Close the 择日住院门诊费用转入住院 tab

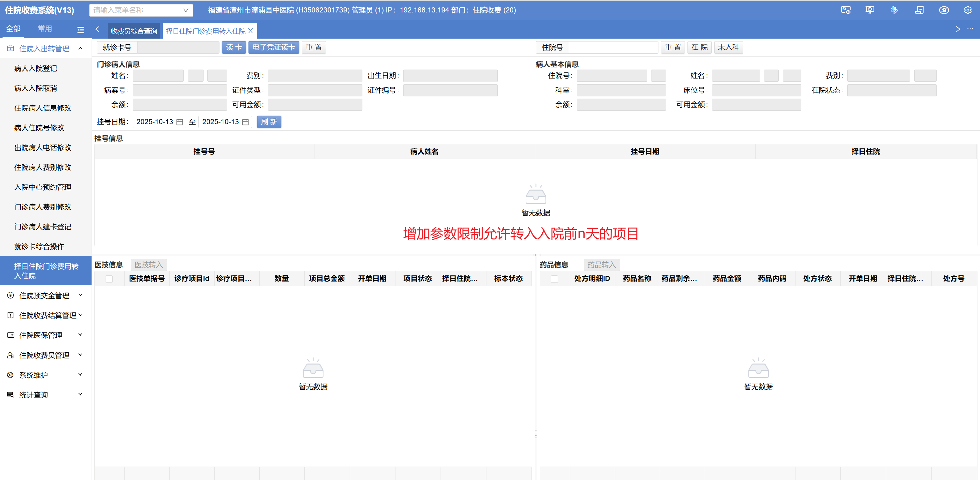pyautogui.click(x=251, y=31)
